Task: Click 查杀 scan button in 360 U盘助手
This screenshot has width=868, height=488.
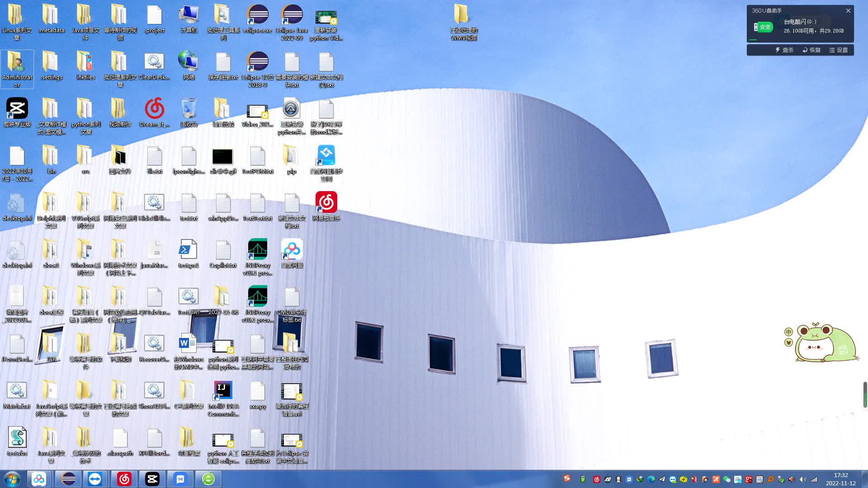Action: pyautogui.click(x=784, y=50)
